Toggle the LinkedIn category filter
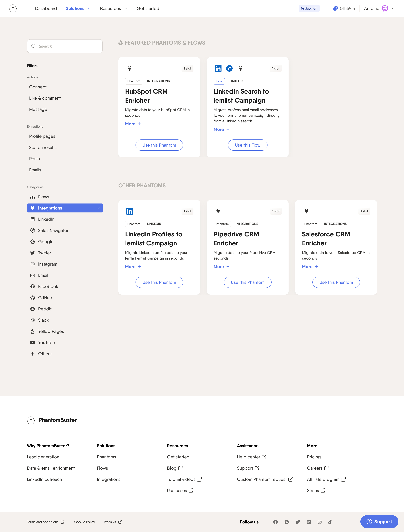The width and height of the screenshot is (404, 532). tap(65, 219)
